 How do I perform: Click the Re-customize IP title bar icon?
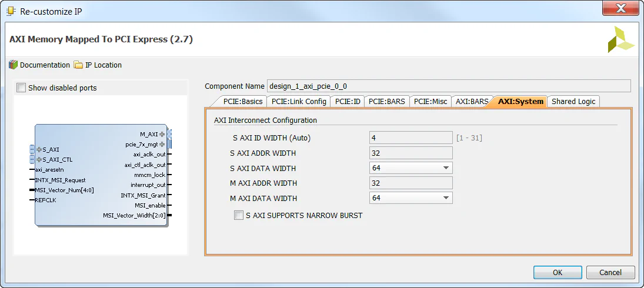tap(12, 11)
